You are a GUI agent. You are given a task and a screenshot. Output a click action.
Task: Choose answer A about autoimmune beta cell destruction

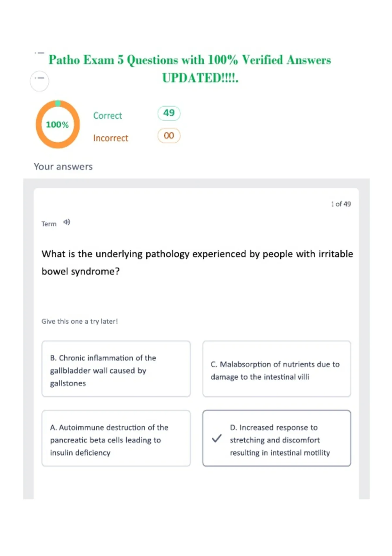tap(116, 438)
